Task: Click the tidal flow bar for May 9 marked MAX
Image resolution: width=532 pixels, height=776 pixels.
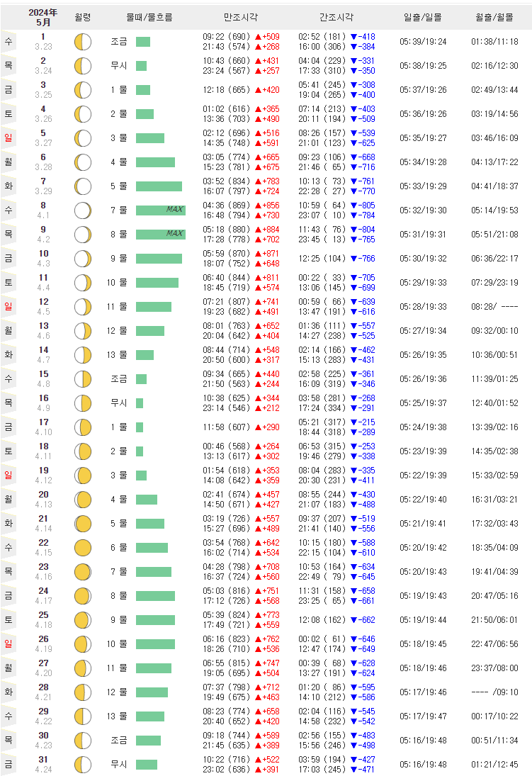Action: pyautogui.click(x=161, y=235)
